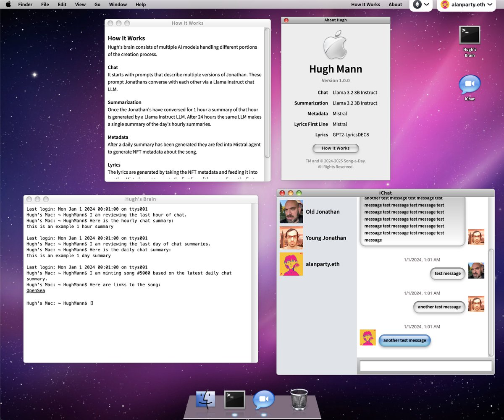Image resolution: width=504 pixels, height=420 pixels.
Task: Click the 'Lyrics First Line' label in About Hugh
Action: 311,124
